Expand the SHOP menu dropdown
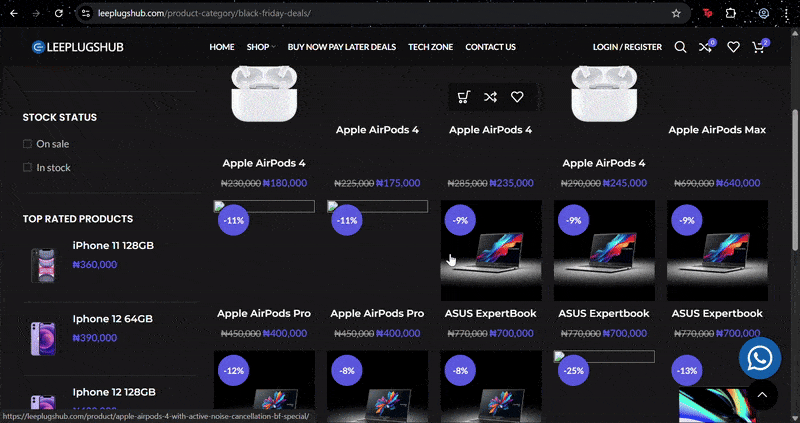800x423 pixels. [x=261, y=47]
